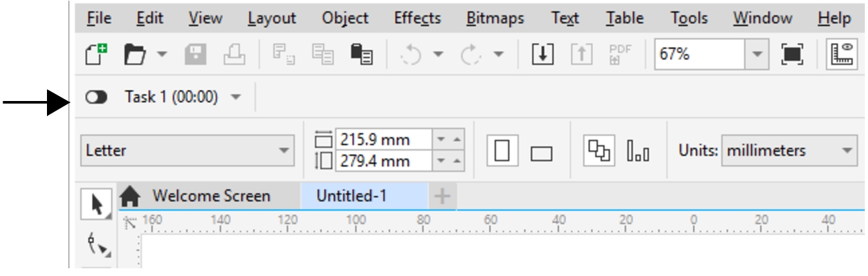Select the Shape tool in toolbox
Viewport: 868px width, 276px height.
(x=97, y=244)
